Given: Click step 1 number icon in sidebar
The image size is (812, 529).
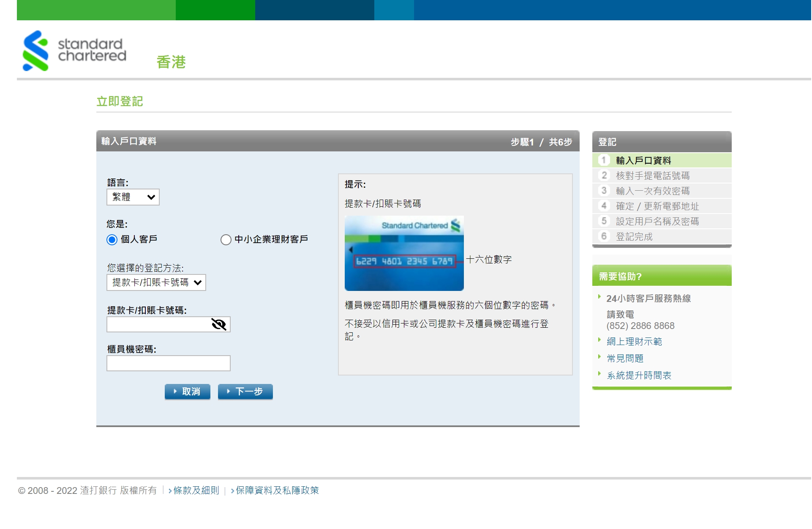Looking at the screenshot, I should (x=604, y=160).
